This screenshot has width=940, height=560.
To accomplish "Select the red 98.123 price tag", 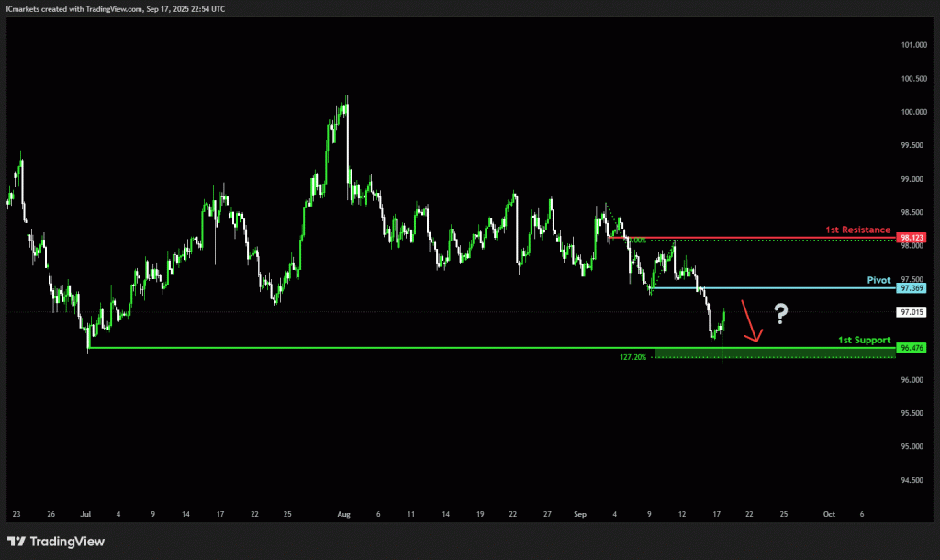I will point(912,238).
